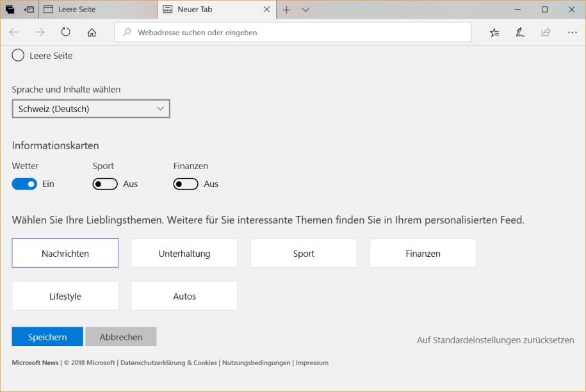Open the web note pen tool
Screen dimensions: 586x392
click(x=520, y=31)
